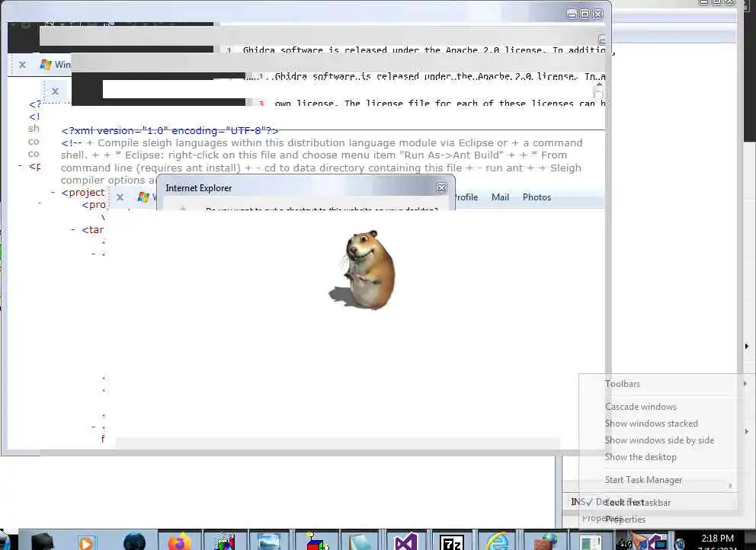Open Visual Studio from the taskbar

406,542
